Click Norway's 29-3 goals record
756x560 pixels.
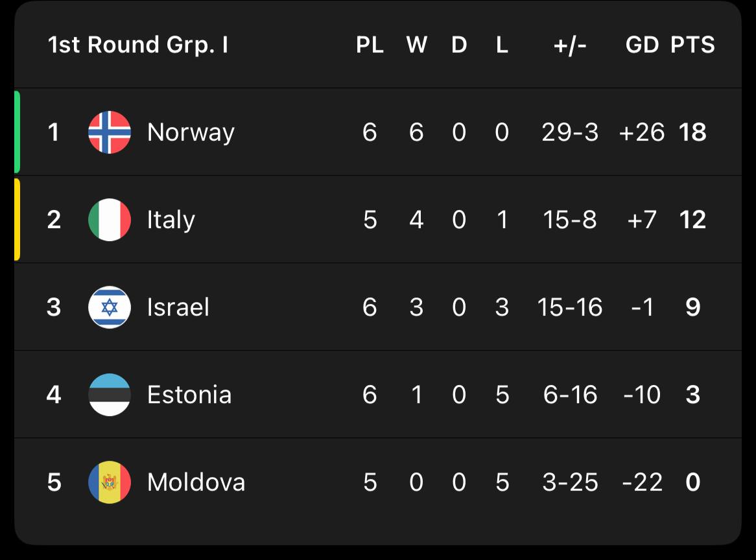(x=570, y=132)
